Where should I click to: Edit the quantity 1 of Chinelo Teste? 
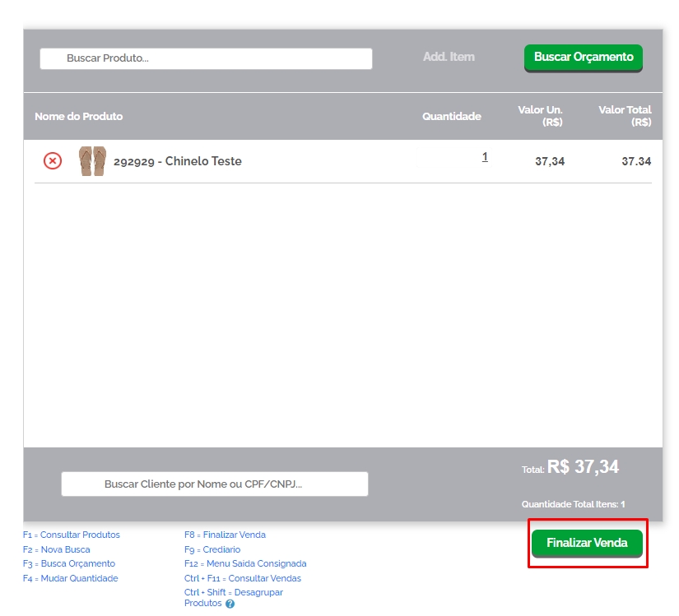(485, 157)
